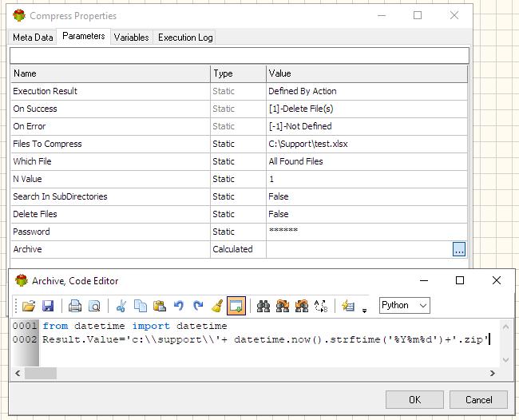
Task: Click the Open file folder icon
Action: coord(29,306)
